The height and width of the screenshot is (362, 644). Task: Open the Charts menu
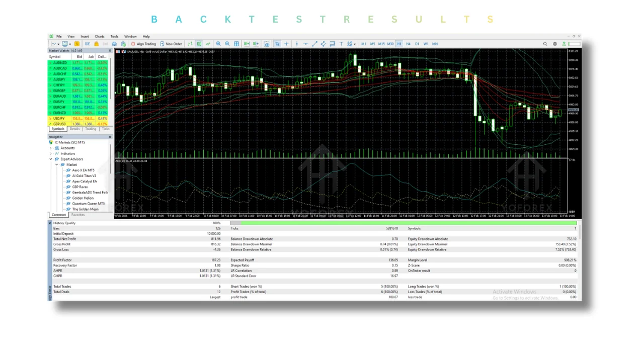pyautogui.click(x=100, y=37)
